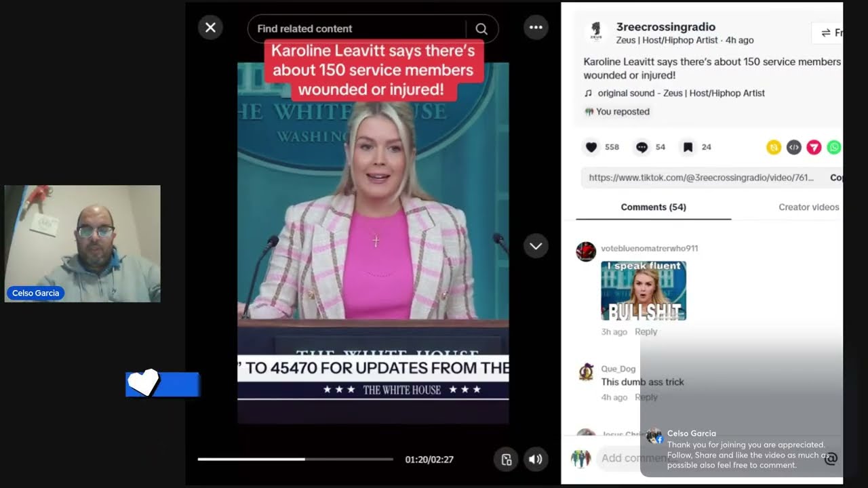Image resolution: width=868 pixels, height=488 pixels.
Task: Seek using the video progress bar
Action: point(295,459)
